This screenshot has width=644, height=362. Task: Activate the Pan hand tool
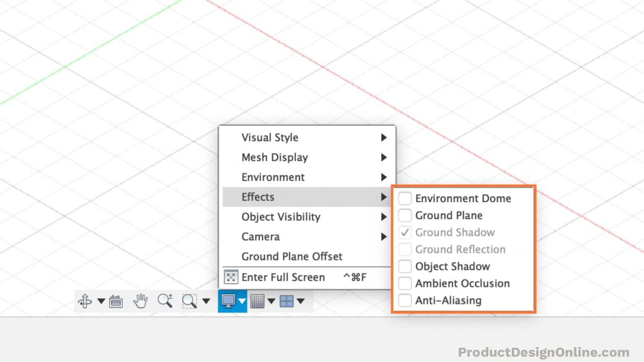click(x=140, y=301)
